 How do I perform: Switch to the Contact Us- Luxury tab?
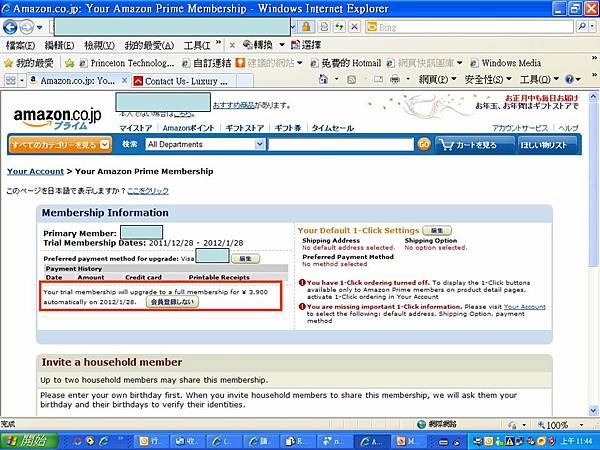pos(181,81)
